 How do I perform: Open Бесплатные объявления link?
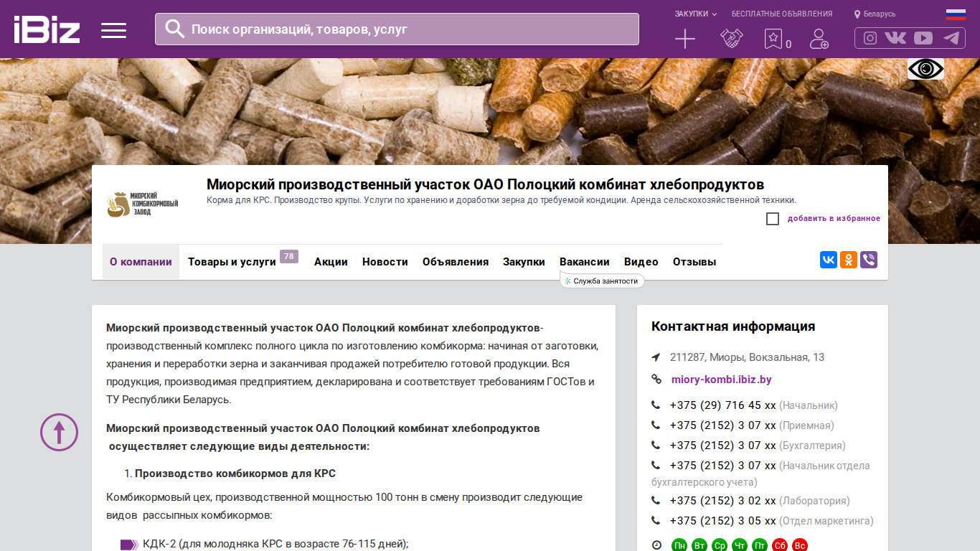782,14
